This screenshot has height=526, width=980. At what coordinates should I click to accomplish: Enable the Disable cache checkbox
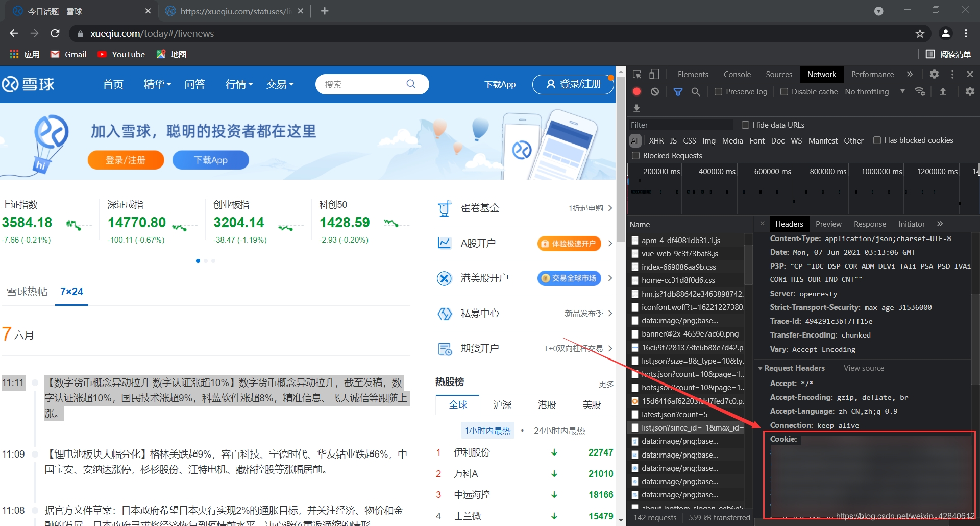click(x=784, y=92)
